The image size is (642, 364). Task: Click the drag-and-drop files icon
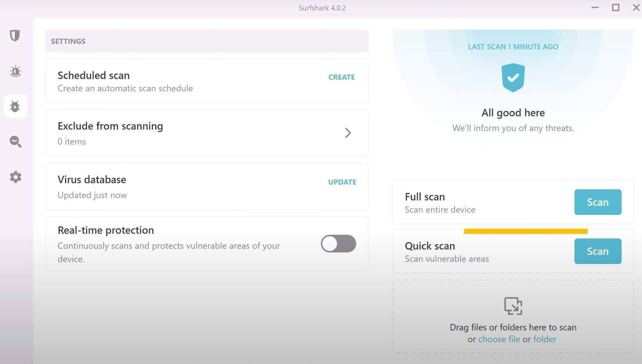click(x=513, y=306)
